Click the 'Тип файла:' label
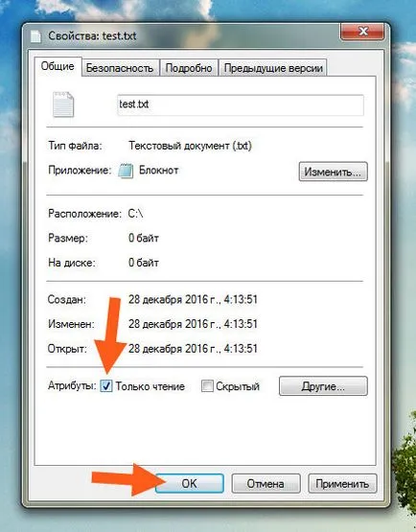 [75, 146]
